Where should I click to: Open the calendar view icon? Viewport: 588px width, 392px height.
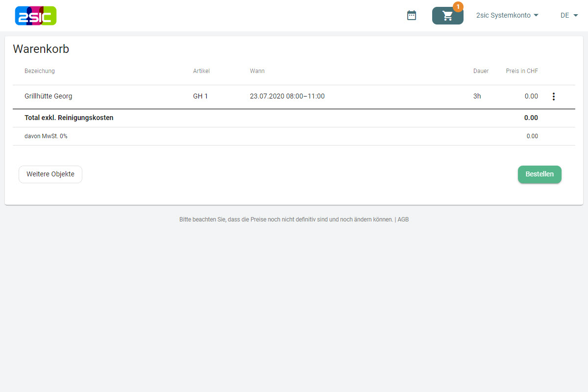(x=412, y=16)
